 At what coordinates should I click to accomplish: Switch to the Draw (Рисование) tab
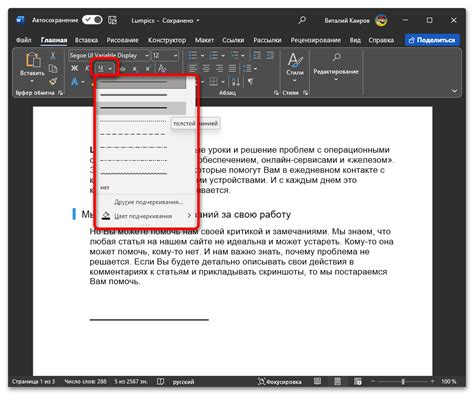122,40
